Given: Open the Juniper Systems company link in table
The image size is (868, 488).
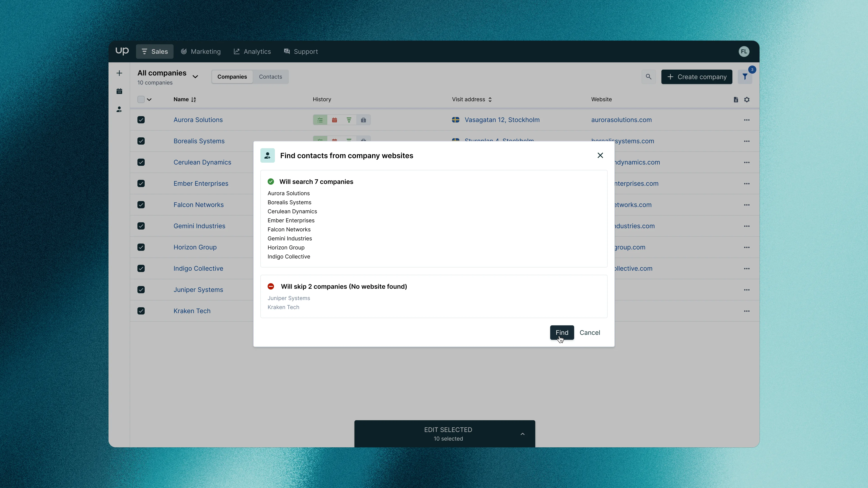Looking at the screenshot, I should click(198, 290).
